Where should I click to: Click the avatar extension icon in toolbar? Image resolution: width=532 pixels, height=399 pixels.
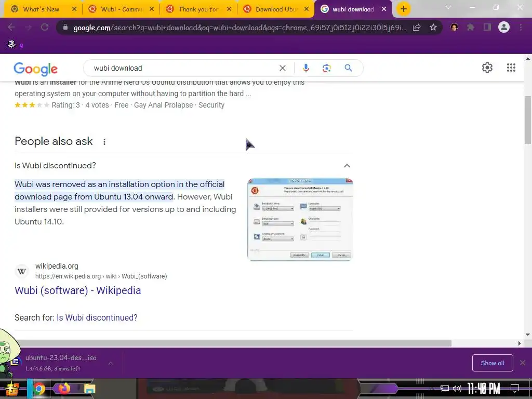[x=454, y=27]
